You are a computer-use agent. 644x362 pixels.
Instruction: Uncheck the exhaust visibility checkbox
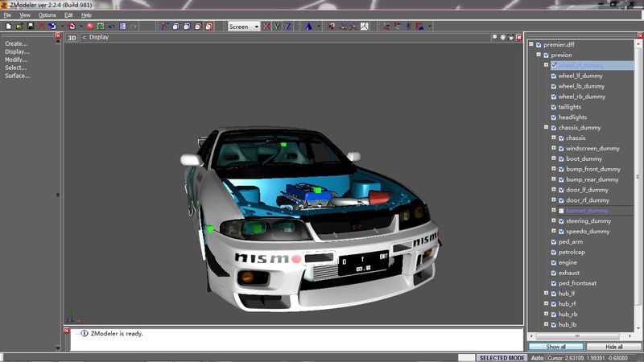point(554,273)
